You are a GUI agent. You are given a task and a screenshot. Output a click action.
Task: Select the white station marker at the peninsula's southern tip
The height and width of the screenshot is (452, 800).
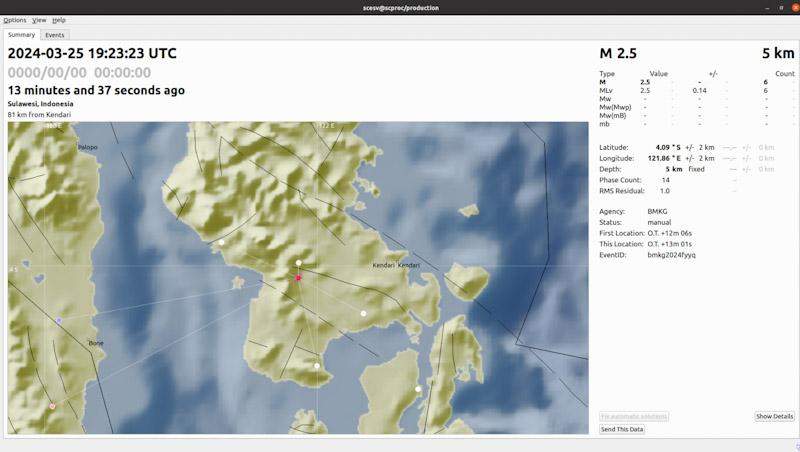(x=317, y=366)
